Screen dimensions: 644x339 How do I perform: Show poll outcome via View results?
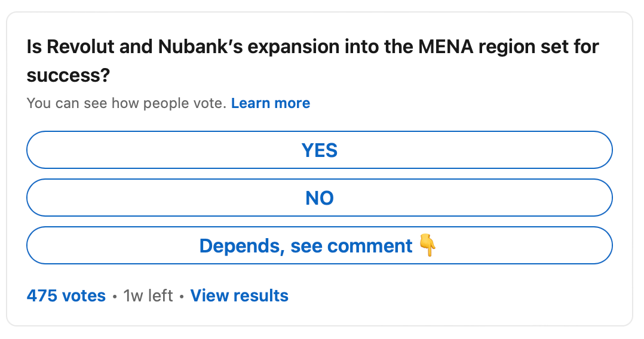[x=240, y=295]
